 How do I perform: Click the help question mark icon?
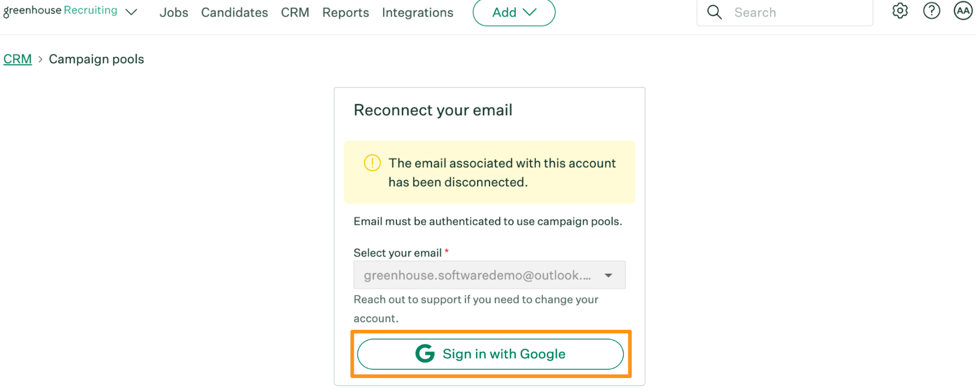coord(932,10)
